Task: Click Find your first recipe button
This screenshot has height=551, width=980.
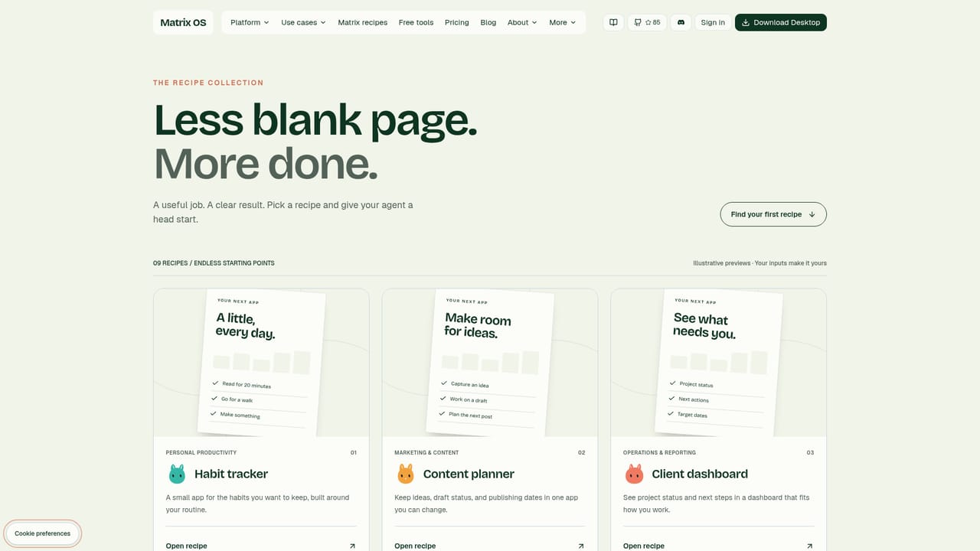Action: coord(773,214)
